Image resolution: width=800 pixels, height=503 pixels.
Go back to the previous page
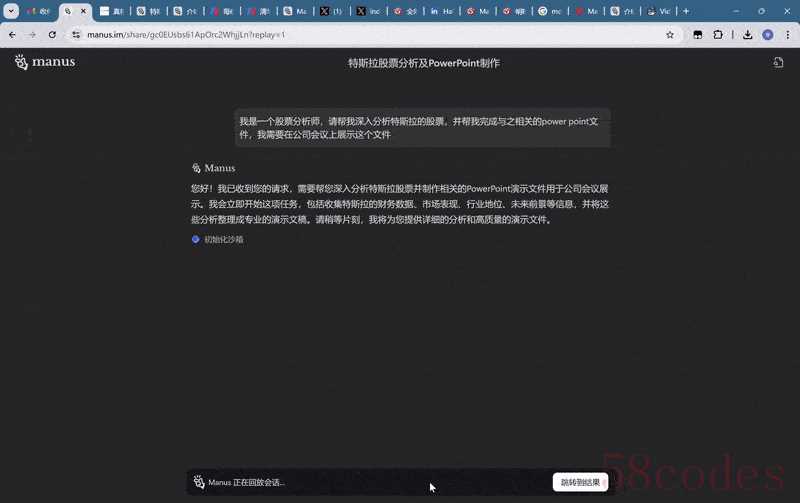pyautogui.click(x=12, y=35)
